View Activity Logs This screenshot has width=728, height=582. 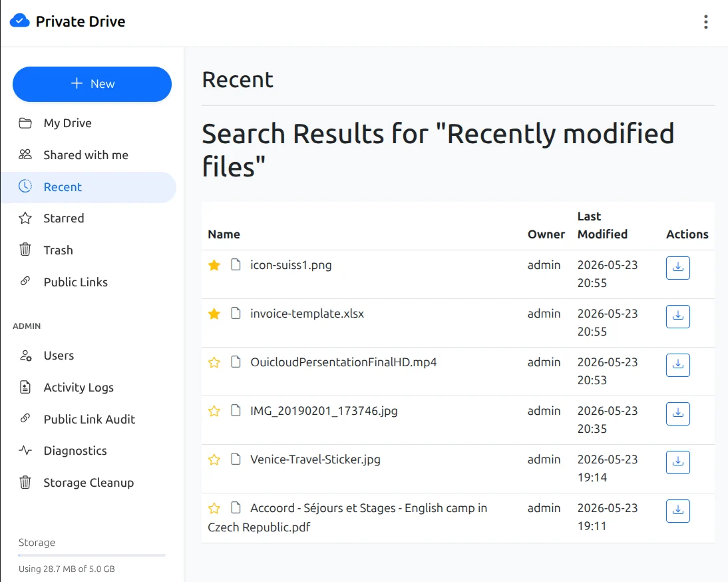pyautogui.click(x=89, y=388)
